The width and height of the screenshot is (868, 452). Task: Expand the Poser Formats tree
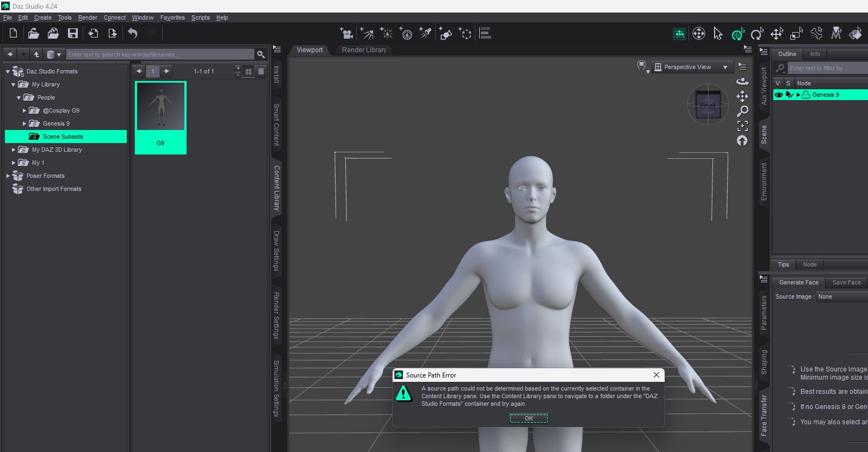pyautogui.click(x=8, y=176)
